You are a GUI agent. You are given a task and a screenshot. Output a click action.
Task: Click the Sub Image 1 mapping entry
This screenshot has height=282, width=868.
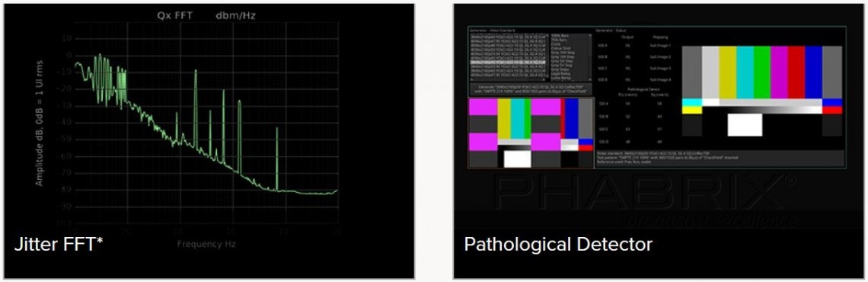(660, 46)
